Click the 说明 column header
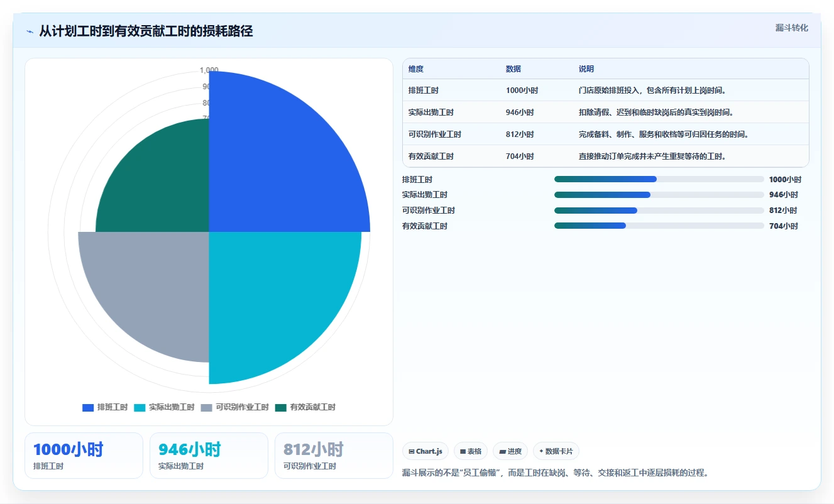 click(586, 69)
